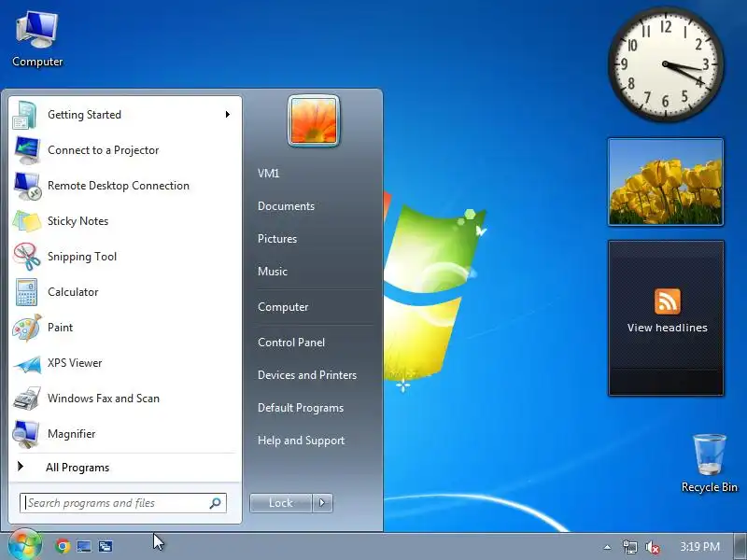747x560 pixels.
Task: Open the Computer desktop icon
Action: [37, 39]
